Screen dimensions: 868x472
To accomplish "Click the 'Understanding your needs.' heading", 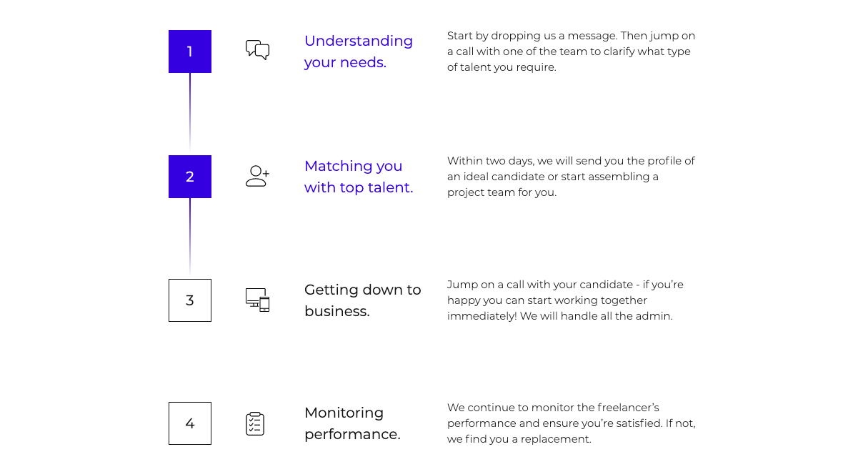I will click(x=358, y=51).
